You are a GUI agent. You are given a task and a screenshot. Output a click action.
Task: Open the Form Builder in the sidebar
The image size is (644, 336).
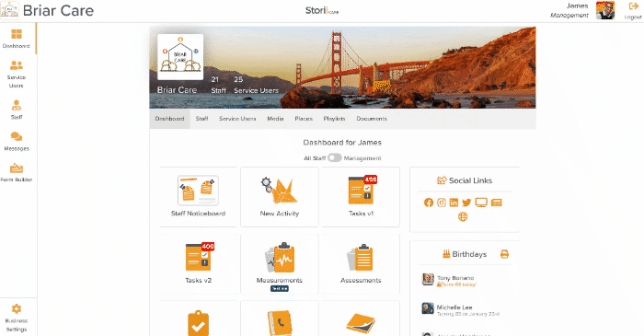tap(17, 172)
